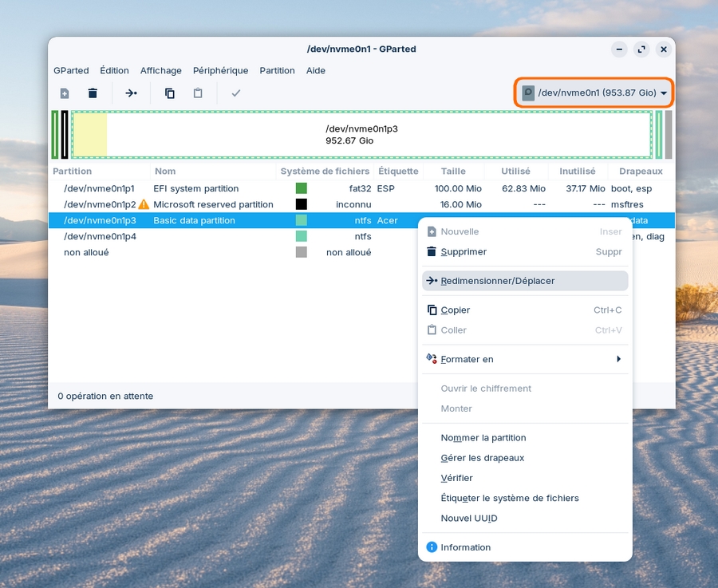Click Vérifier in the context menu
The height and width of the screenshot is (588, 718).
(456, 478)
